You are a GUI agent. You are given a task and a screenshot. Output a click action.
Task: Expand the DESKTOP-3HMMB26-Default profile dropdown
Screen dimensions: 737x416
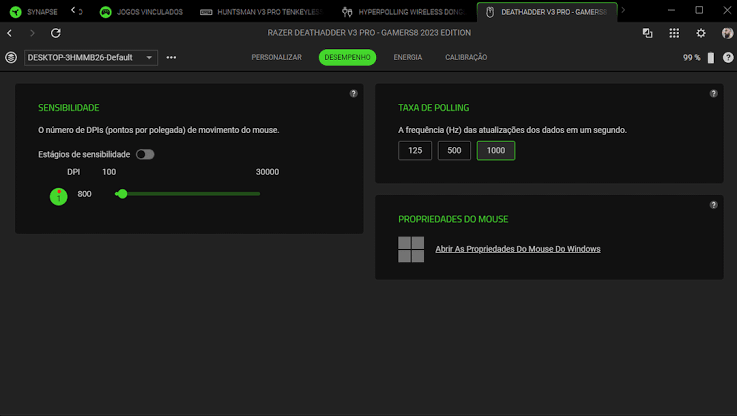(x=91, y=57)
